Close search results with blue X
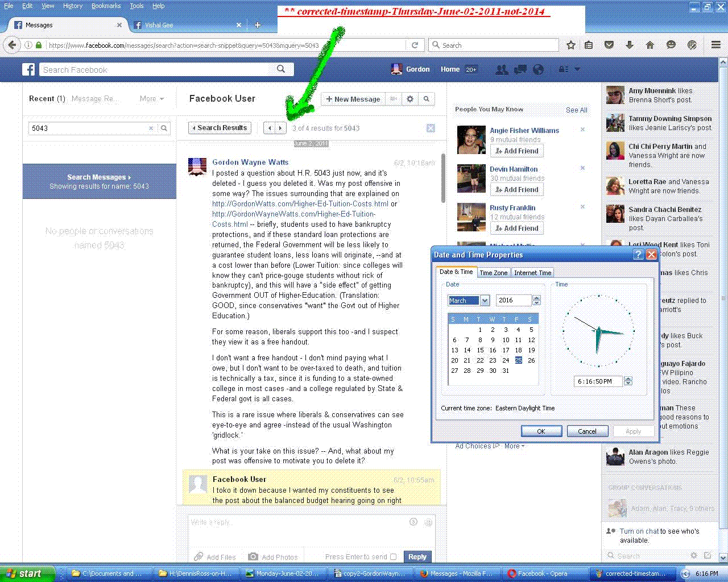Viewport: 728px width, 582px height. pos(431,128)
